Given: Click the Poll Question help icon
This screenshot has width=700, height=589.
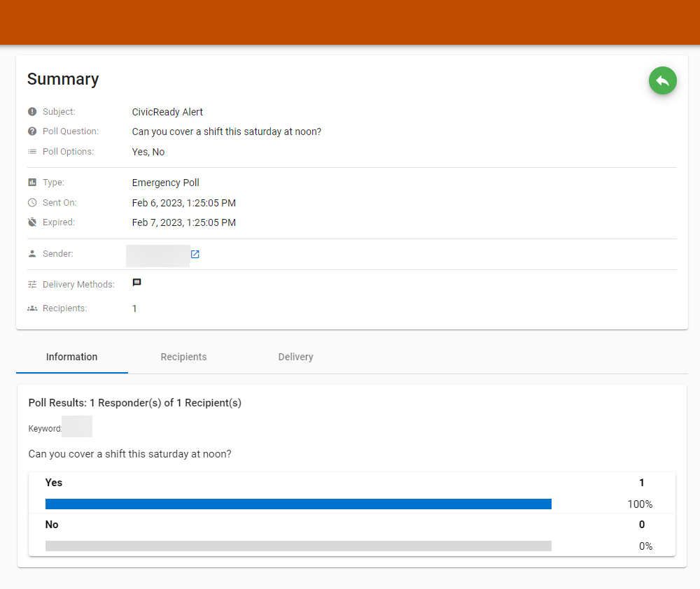Looking at the screenshot, I should [x=32, y=132].
